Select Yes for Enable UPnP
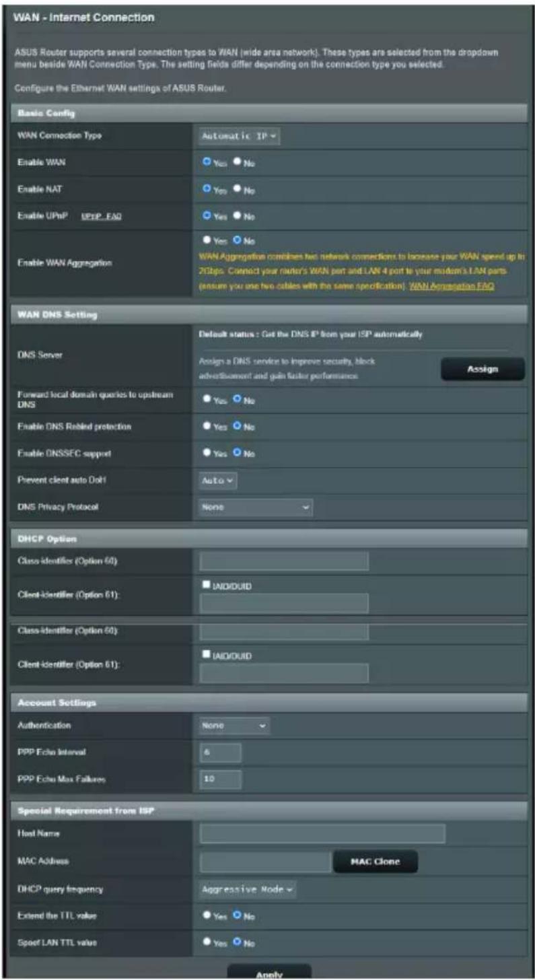The width and height of the screenshot is (535, 980). click(207, 215)
